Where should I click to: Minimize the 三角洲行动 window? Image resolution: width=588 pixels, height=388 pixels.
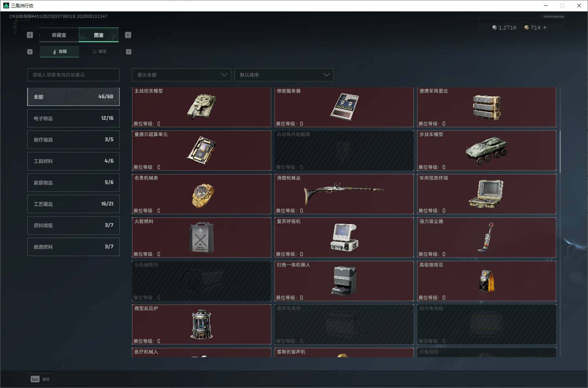coord(546,6)
